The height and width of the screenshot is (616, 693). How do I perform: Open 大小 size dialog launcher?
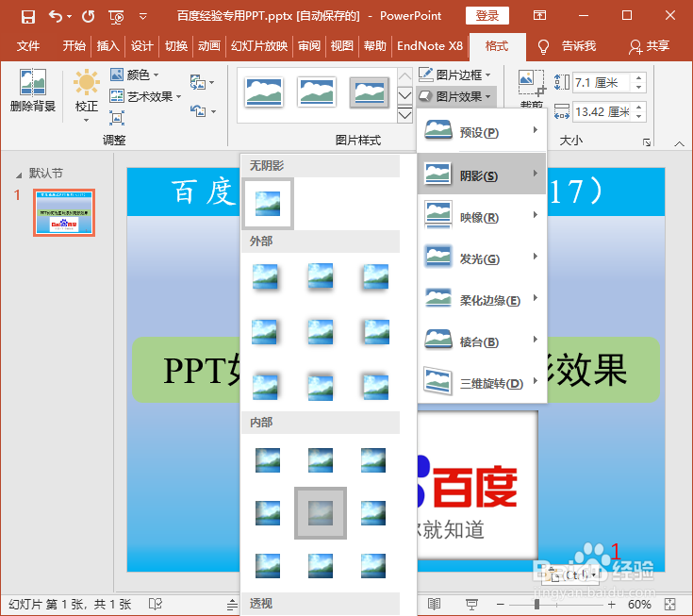click(x=647, y=142)
